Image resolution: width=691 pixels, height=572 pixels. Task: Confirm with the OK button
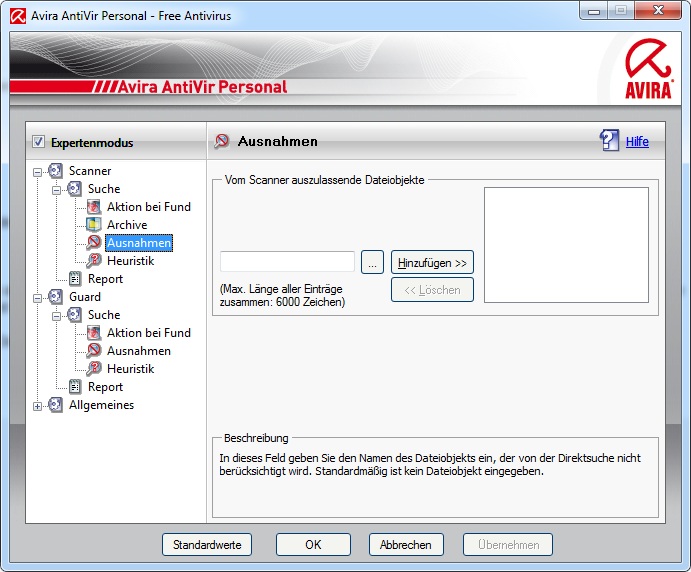click(x=313, y=545)
